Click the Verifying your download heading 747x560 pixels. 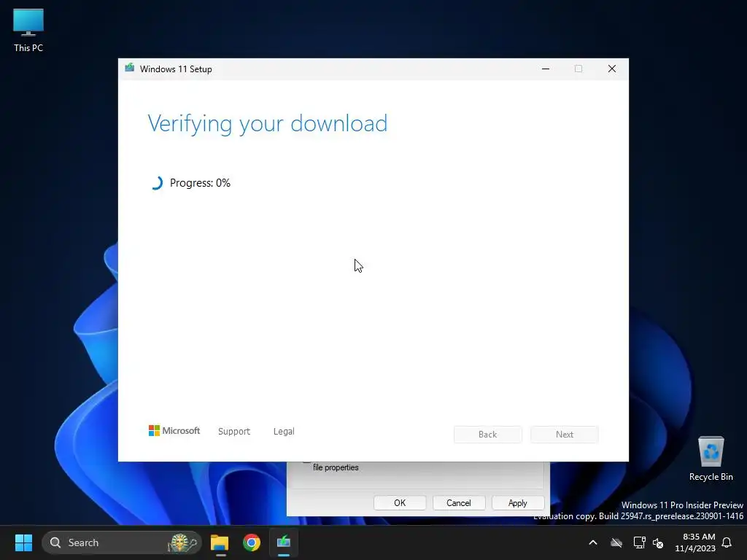pos(267,124)
